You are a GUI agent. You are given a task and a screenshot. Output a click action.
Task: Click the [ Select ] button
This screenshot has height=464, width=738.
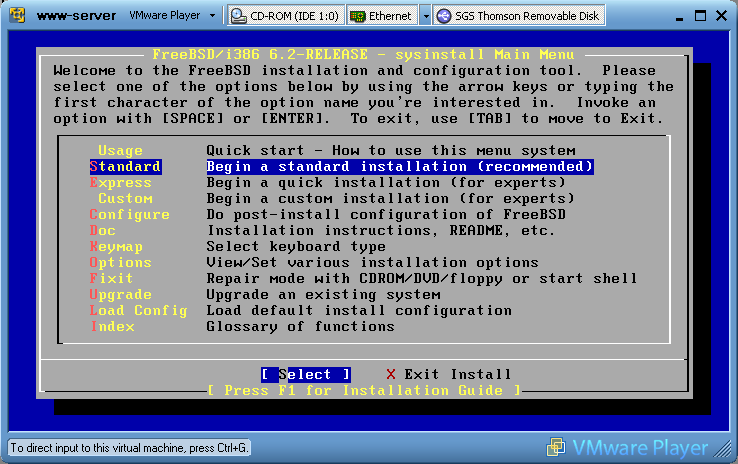pyautogui.click(x=305, y=375)
